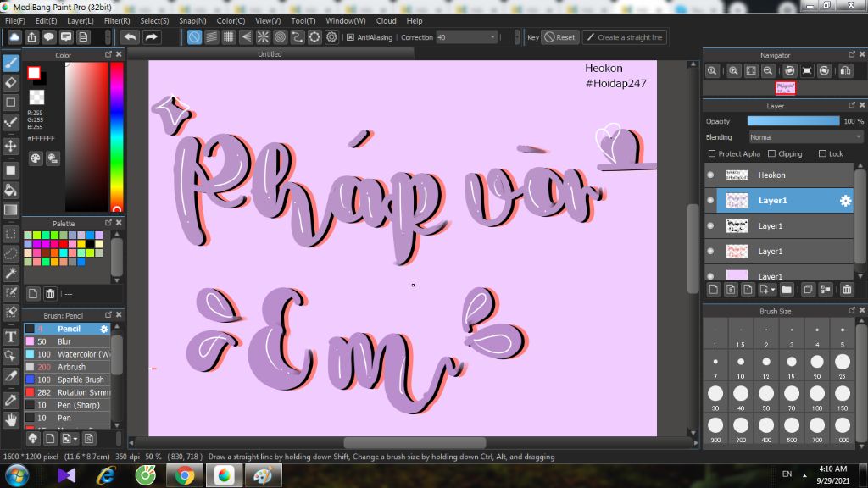Screen dimensions: 868x488
Task: Hide the Heokon layer
Action: coord(710,175)
